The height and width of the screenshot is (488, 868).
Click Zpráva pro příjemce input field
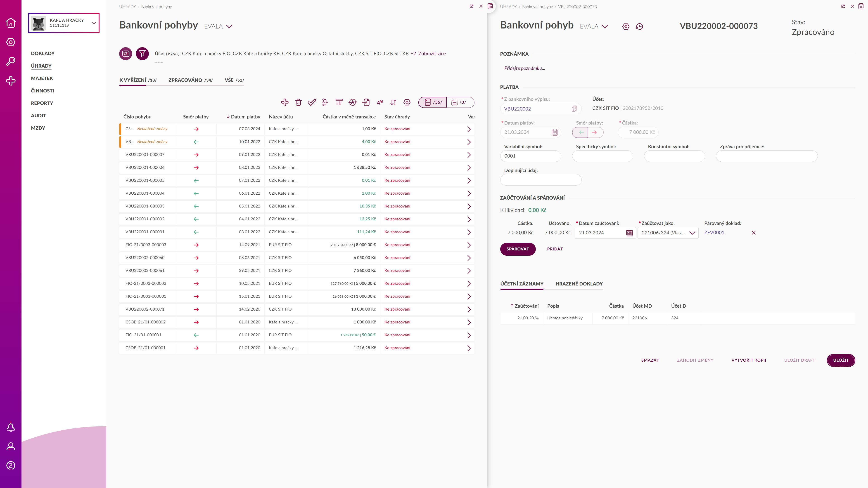pyautogui.click(x=767, y=156)
